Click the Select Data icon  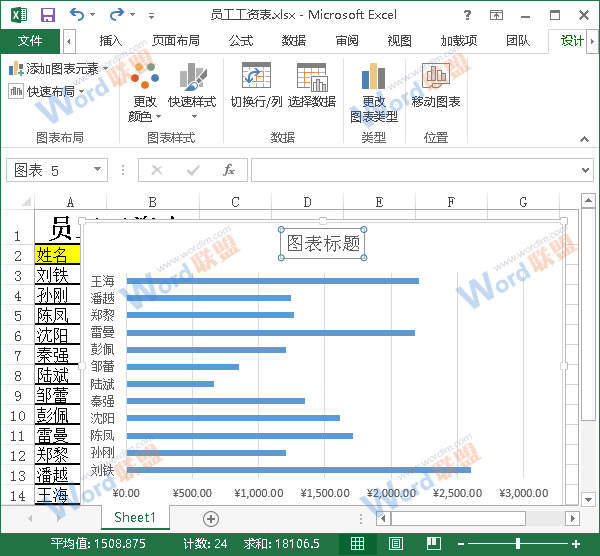(312, 78)
